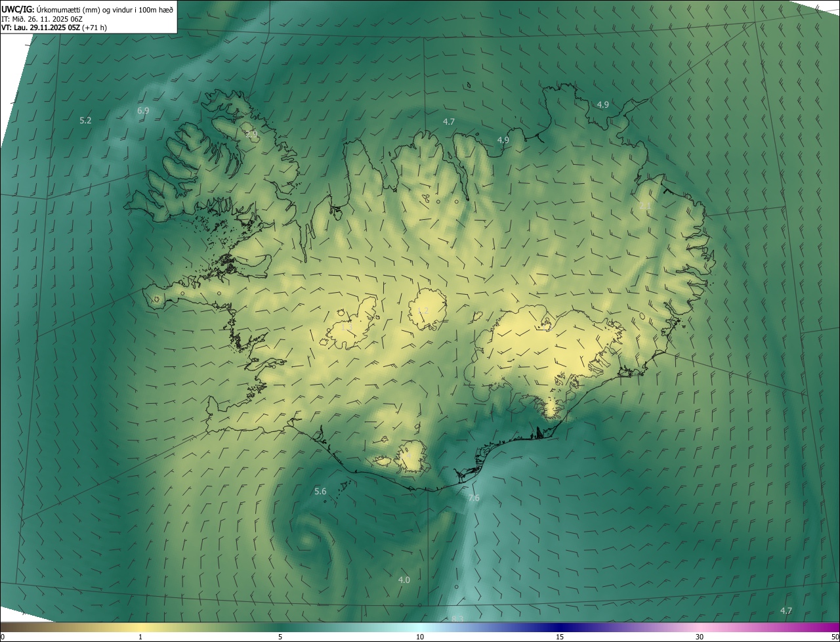This screenshot has height=642, width=840.
Task: Click the valid time 'VT: Lau. 29.11.2025 05Z'
Action: [x=41, y=28]
